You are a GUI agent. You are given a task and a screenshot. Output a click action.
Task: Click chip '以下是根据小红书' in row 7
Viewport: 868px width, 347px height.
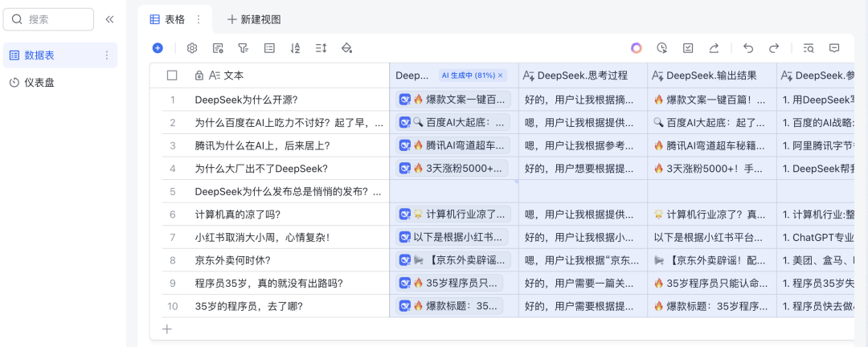point(452,238)
